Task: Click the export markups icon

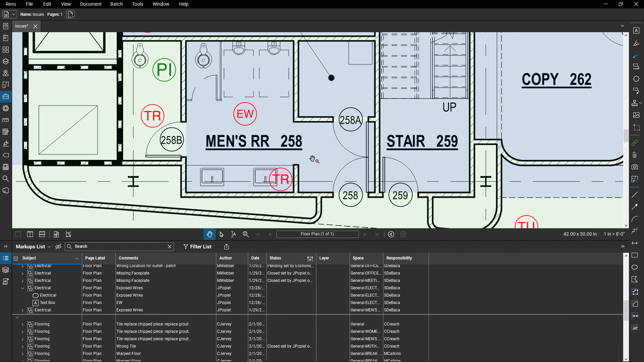Action: coord(227,247)
